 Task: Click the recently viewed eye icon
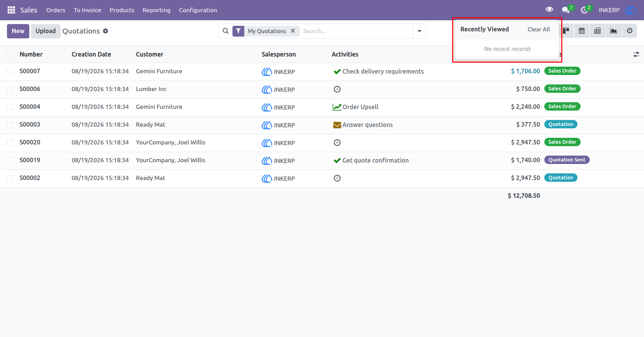point(549,10)
